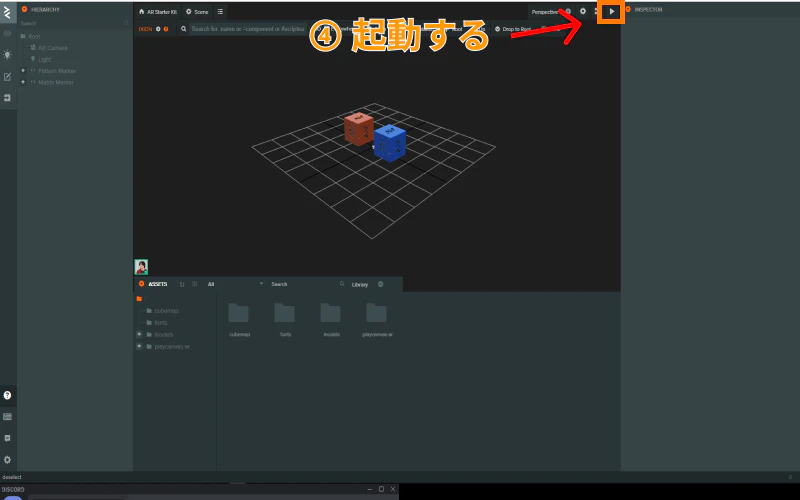
Task: Open the help question mark icon
Action: (x=7, y=395)
